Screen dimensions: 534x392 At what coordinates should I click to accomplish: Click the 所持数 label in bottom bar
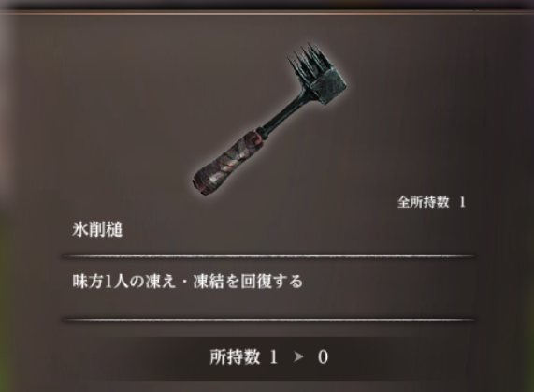235,356
